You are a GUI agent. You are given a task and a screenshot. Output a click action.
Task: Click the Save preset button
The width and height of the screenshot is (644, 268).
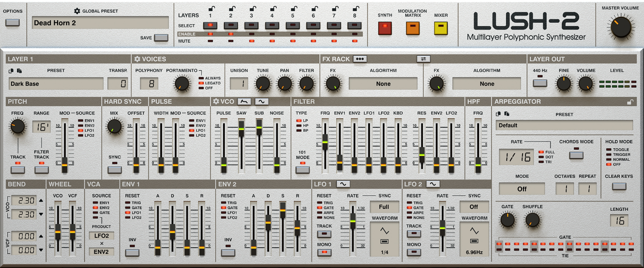161,37
